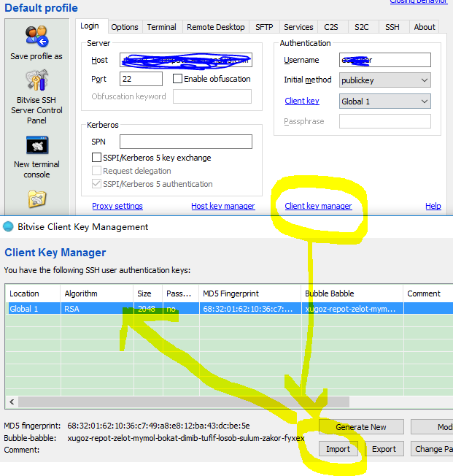Open the About tab
The width and height of the screenshot is (453, 476).
[x=425, y=27]
